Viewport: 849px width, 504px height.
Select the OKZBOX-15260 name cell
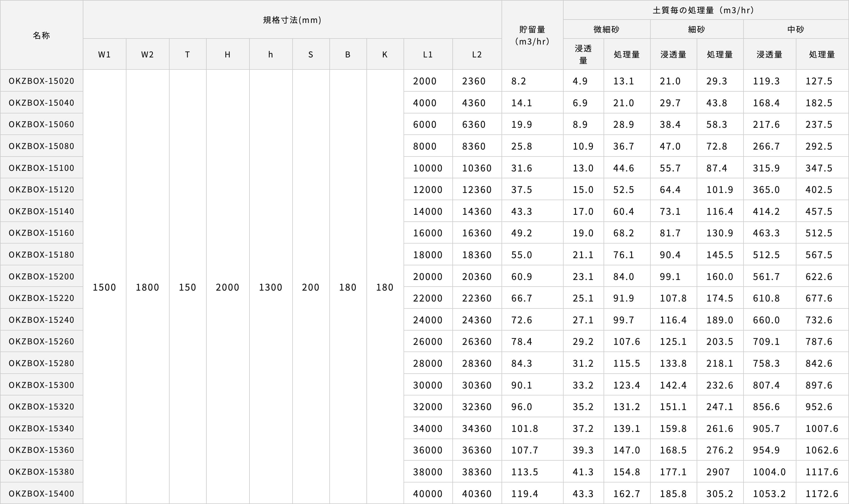tap(41, 341)
